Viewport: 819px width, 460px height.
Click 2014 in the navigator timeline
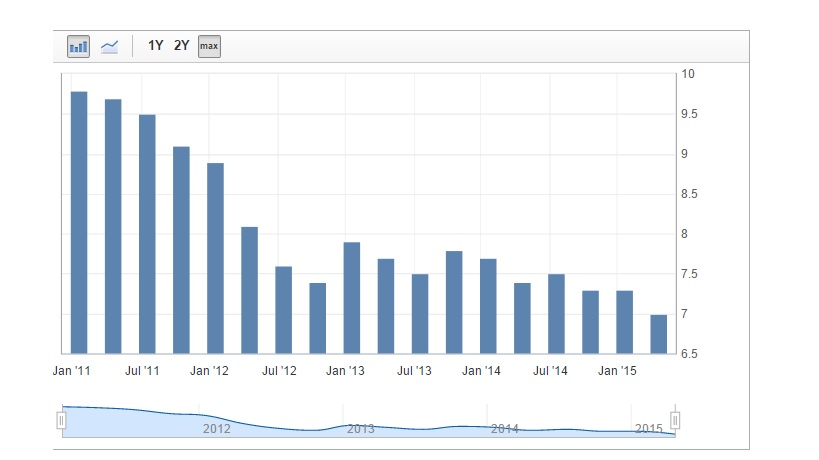pos(505,429)
